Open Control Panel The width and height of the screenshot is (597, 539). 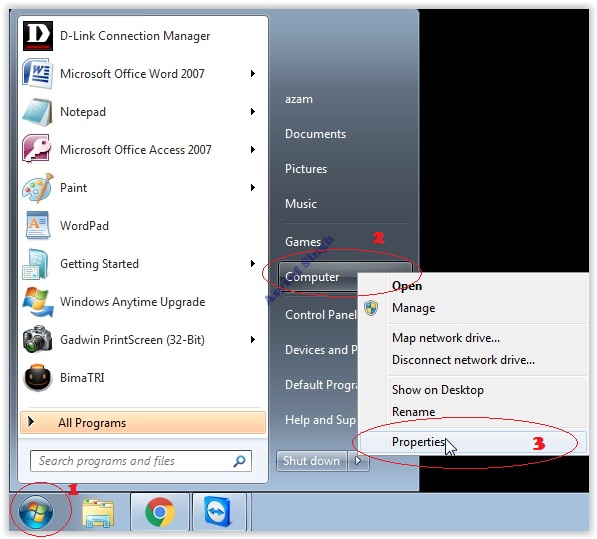(321, 315)
